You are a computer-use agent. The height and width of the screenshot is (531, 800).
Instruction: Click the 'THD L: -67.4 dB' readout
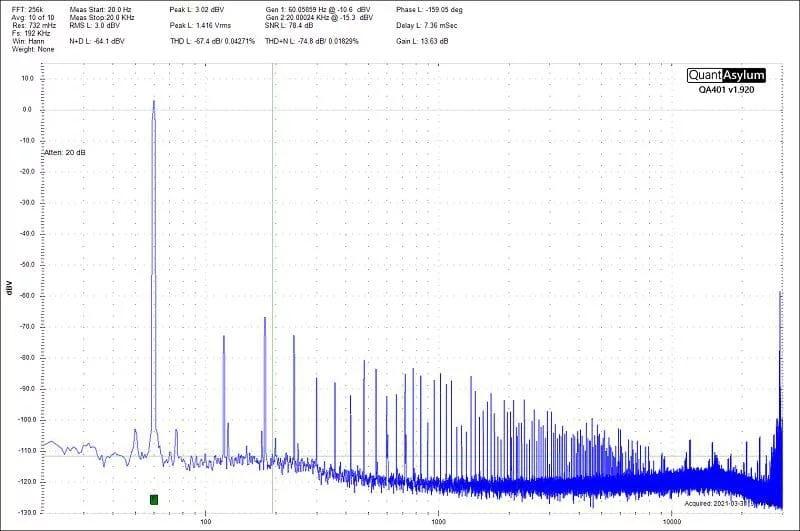point(212,41)
